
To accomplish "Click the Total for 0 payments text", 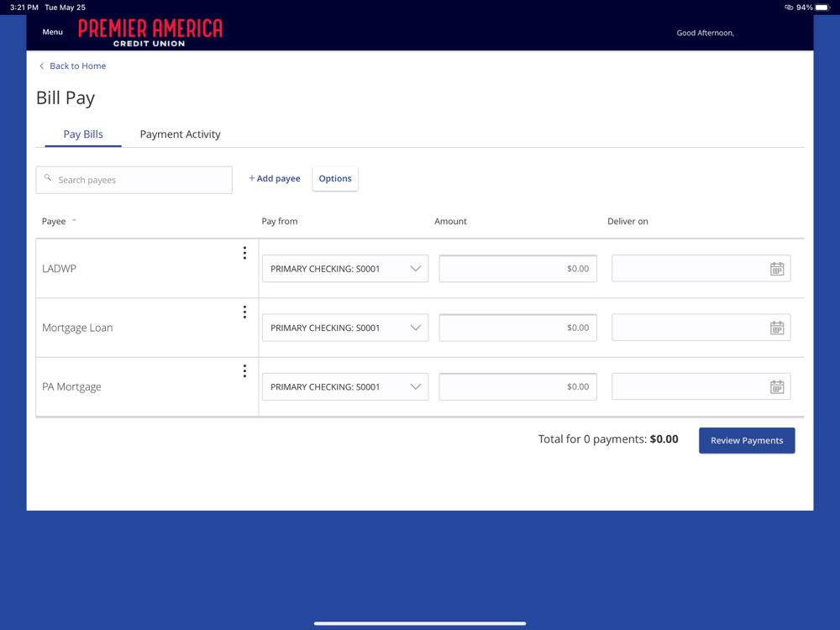I will click(x=608, y=439).
